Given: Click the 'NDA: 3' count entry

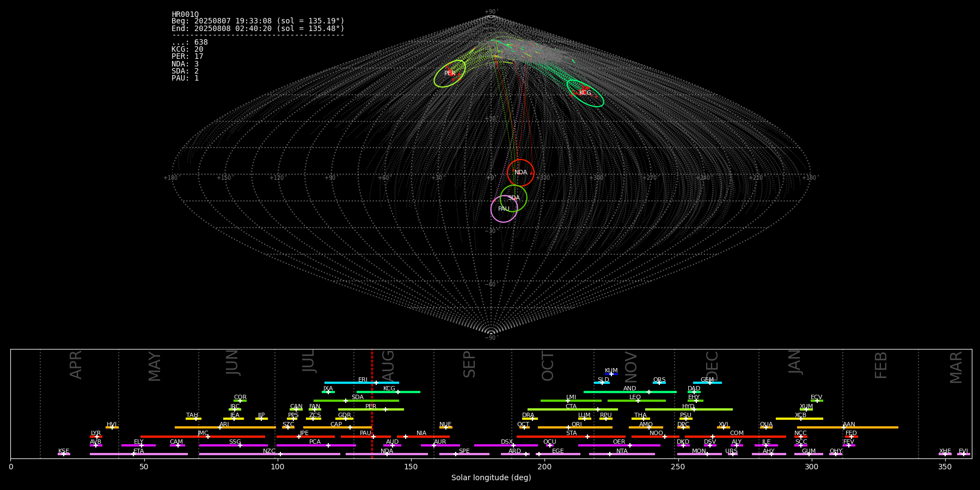Looking at the screenshot, I should pyautogui.click(x=185, y=64).
